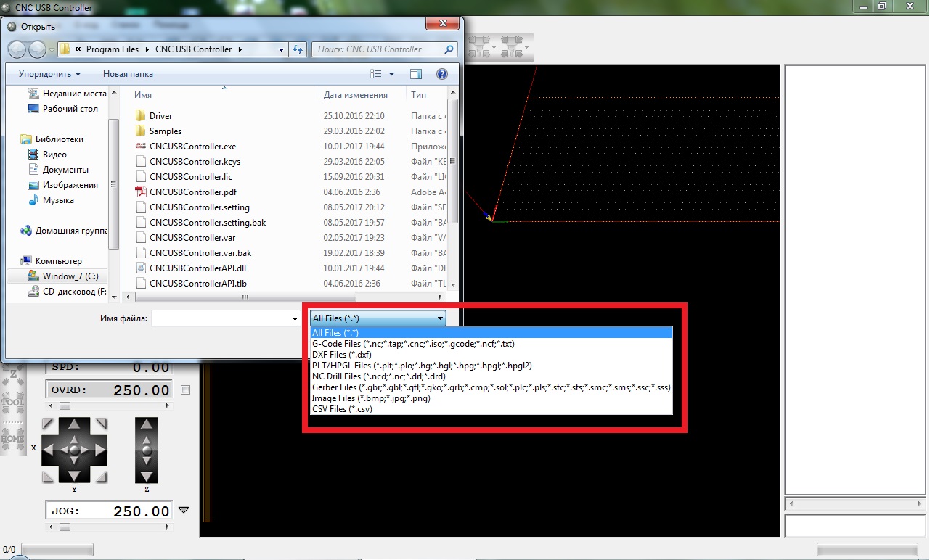930x560 pixels.
Task: Click the center ball of the Z jog pad
Action: click(x=147, y=450)
